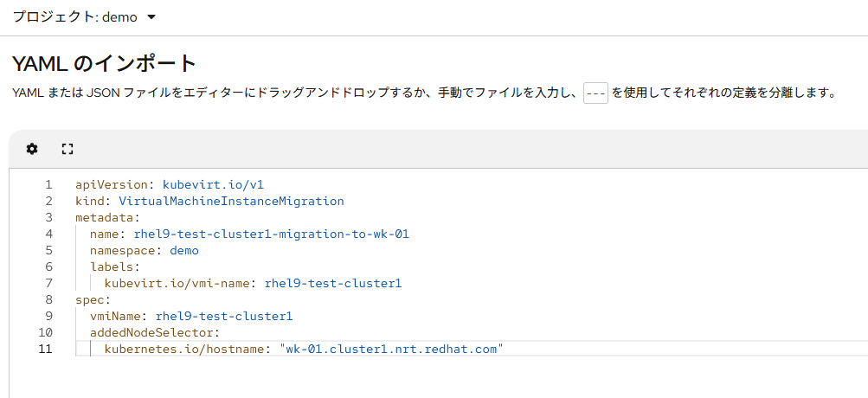Click the namespace value demo in editor
868x398 pixels.
coord(184,250)
